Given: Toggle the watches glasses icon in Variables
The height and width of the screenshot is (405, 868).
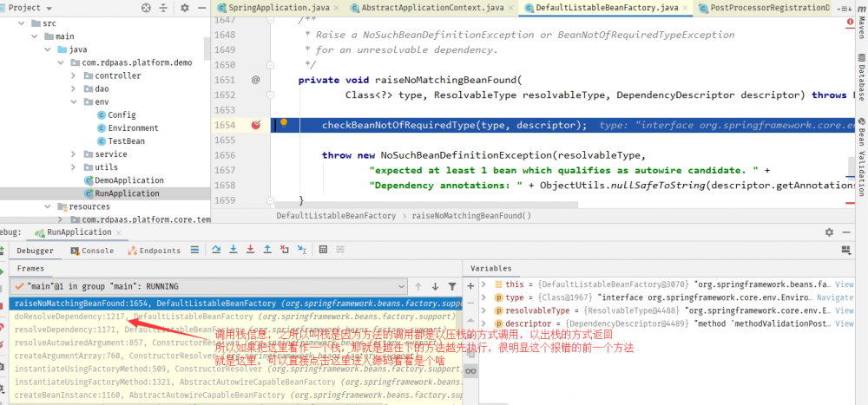Looking at the screenshot, I should (470, 370).
